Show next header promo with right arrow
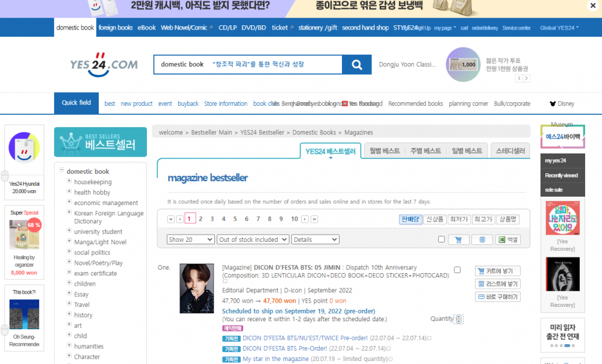The height and width of the screenshot is (364, 602). 526,78
